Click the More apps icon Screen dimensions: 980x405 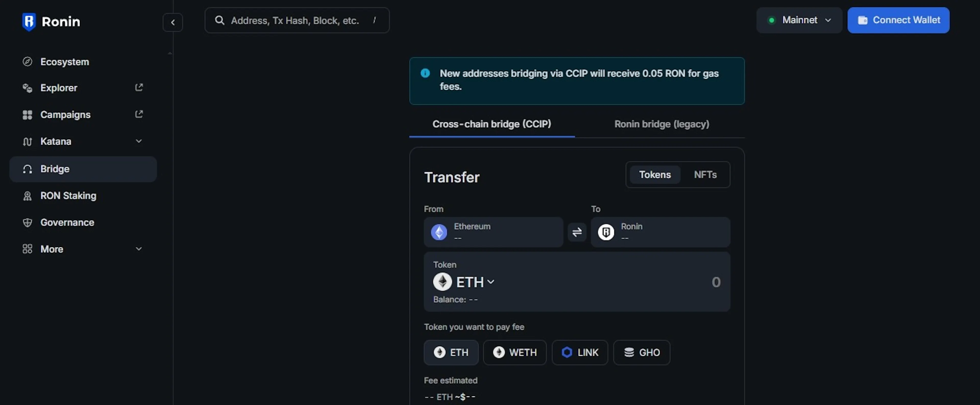tap(27, 249)
